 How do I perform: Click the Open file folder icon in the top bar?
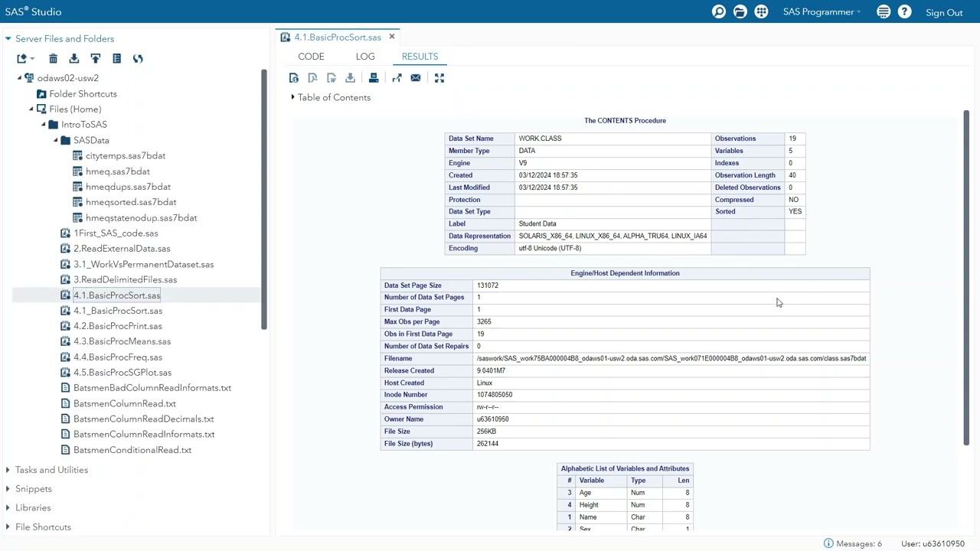[740, 11]
